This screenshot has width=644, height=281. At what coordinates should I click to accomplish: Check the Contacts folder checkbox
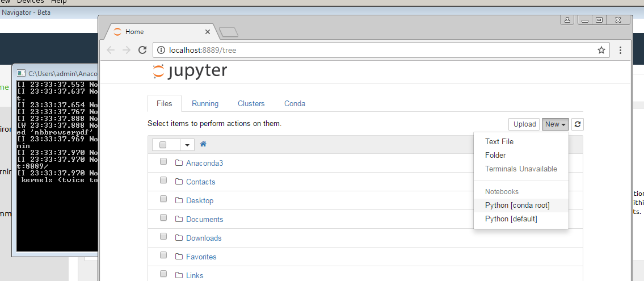163,181
